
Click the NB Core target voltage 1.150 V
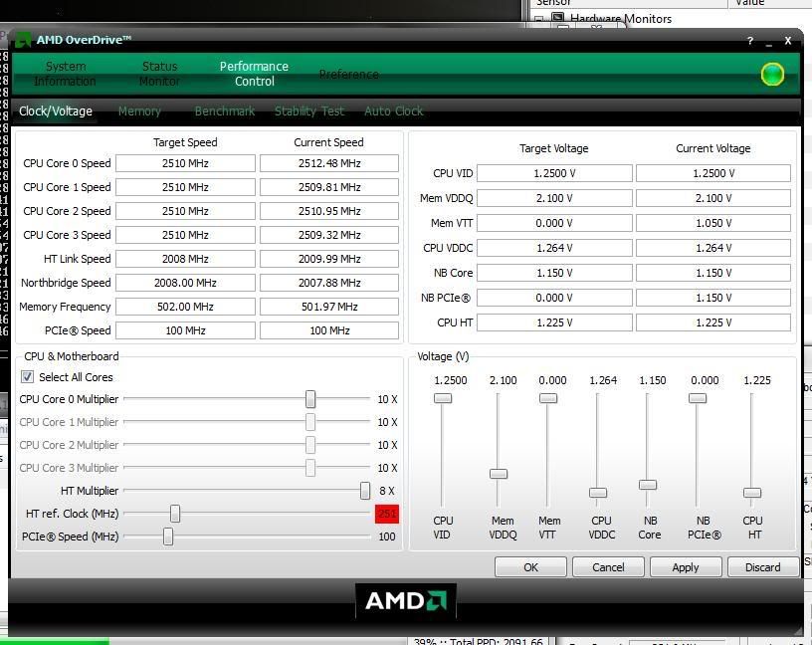pyautogui.click(x=554, y=273)
